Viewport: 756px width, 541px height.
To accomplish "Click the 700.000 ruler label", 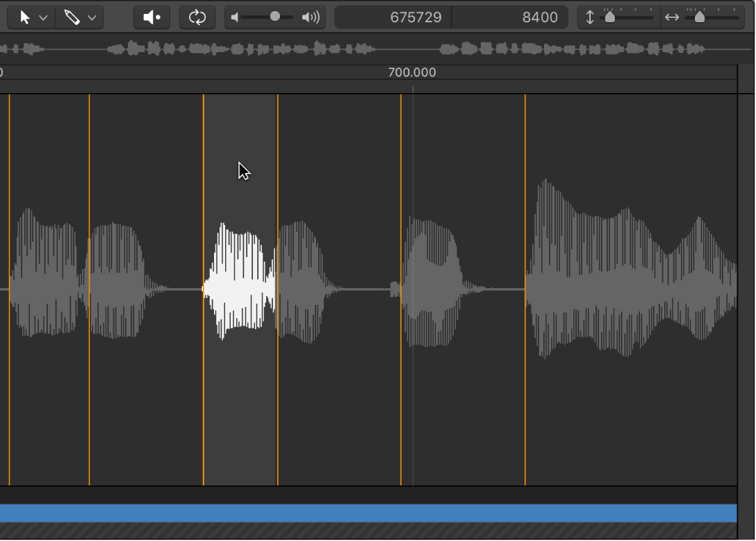I will [x=412, y=72].
